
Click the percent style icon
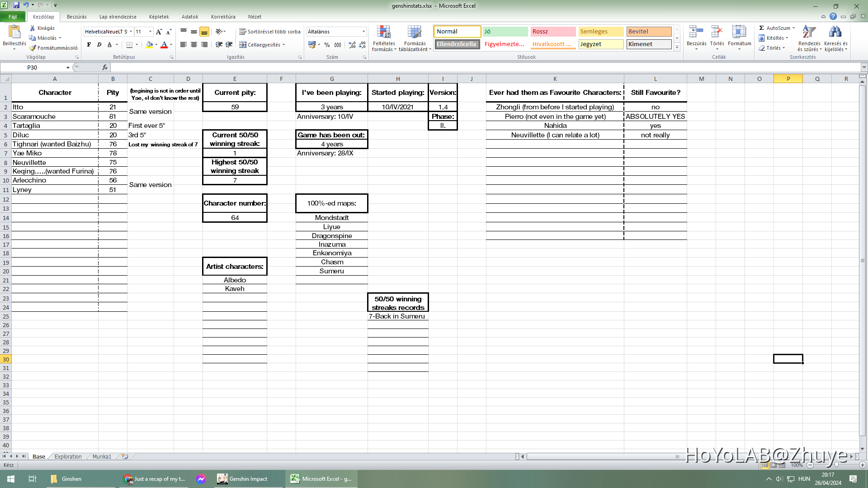[x=327, y=45]
